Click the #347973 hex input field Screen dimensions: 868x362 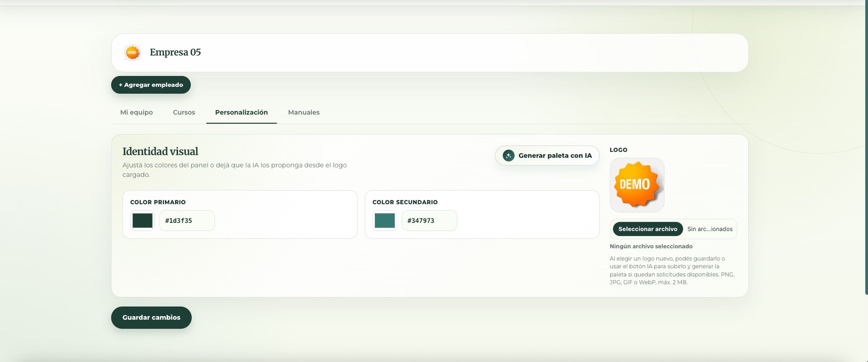pyautogui.click(x=429, y=221)
